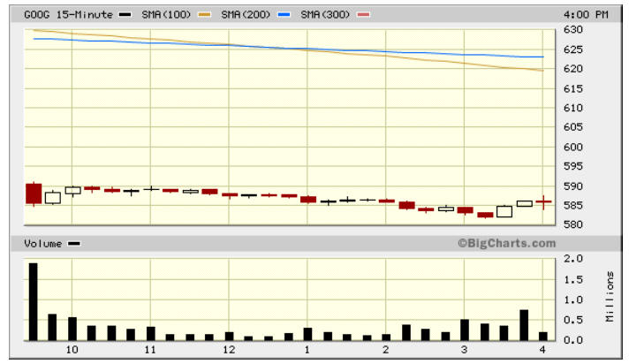Click the 4:00 PM timestamp label
This screenshot has height=364, width=629.
click(x=586, y=15)
